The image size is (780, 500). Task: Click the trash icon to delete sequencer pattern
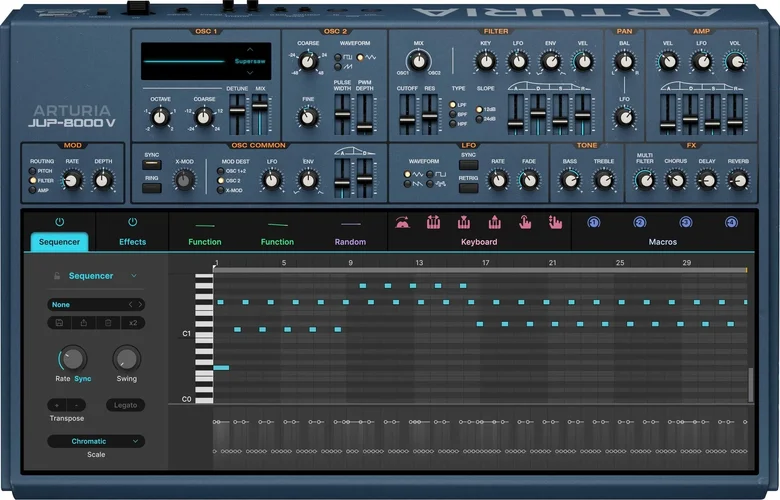[x=108, y=323]
